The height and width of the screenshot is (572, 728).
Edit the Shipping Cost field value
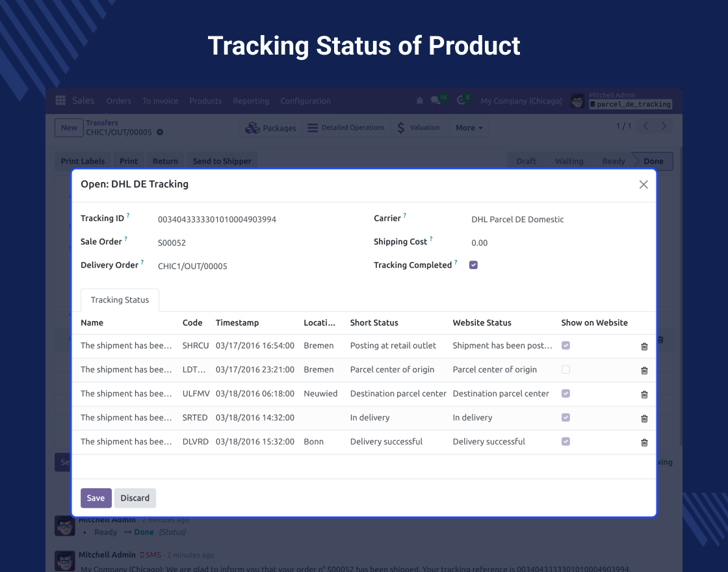(x=520, y=242)
